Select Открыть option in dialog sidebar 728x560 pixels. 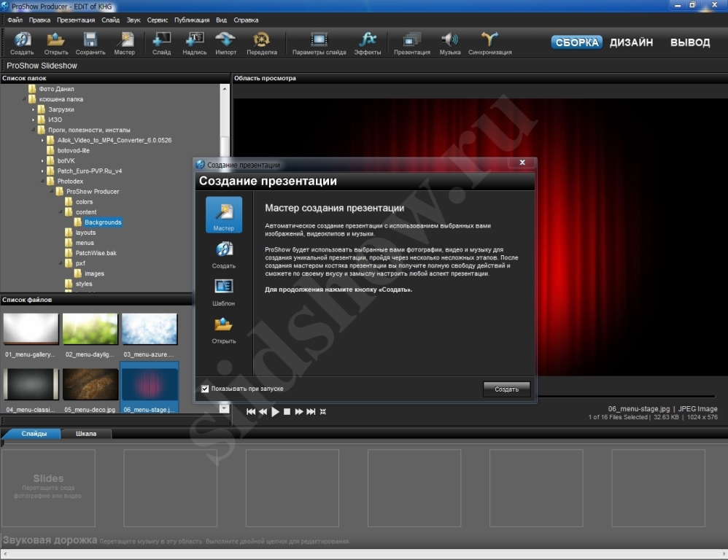pyautogui.click(x=224, y=330)
